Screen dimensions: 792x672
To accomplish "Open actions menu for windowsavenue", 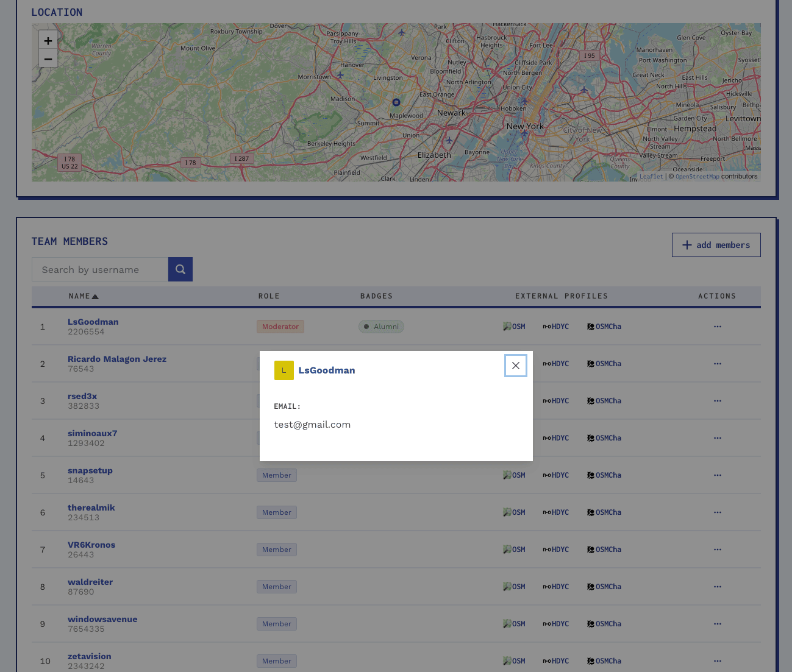I will coord(717,624).
